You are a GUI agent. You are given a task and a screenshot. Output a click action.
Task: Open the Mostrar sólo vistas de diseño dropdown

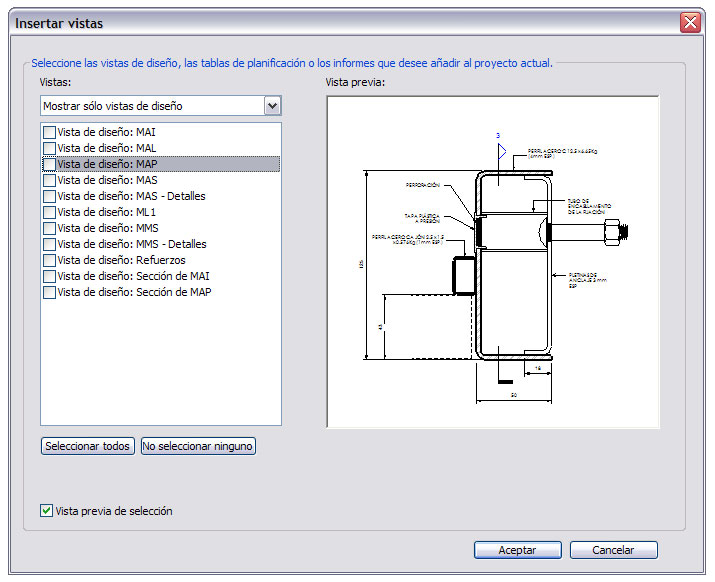click(272, 106)
